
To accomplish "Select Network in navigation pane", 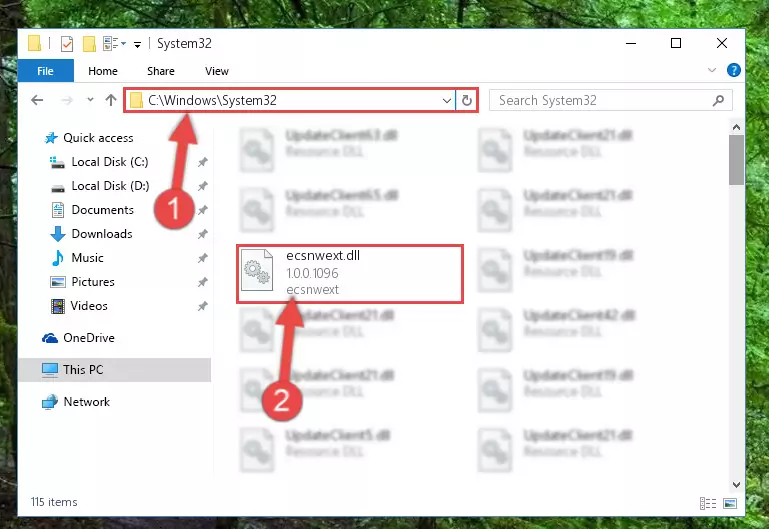I will 86,402.
